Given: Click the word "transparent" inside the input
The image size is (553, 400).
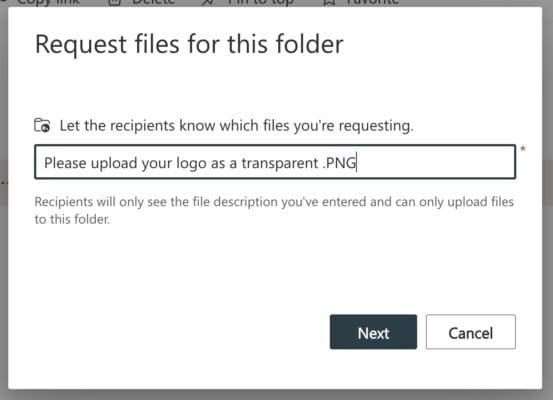Looking at the screenshot, I should 280,163.
